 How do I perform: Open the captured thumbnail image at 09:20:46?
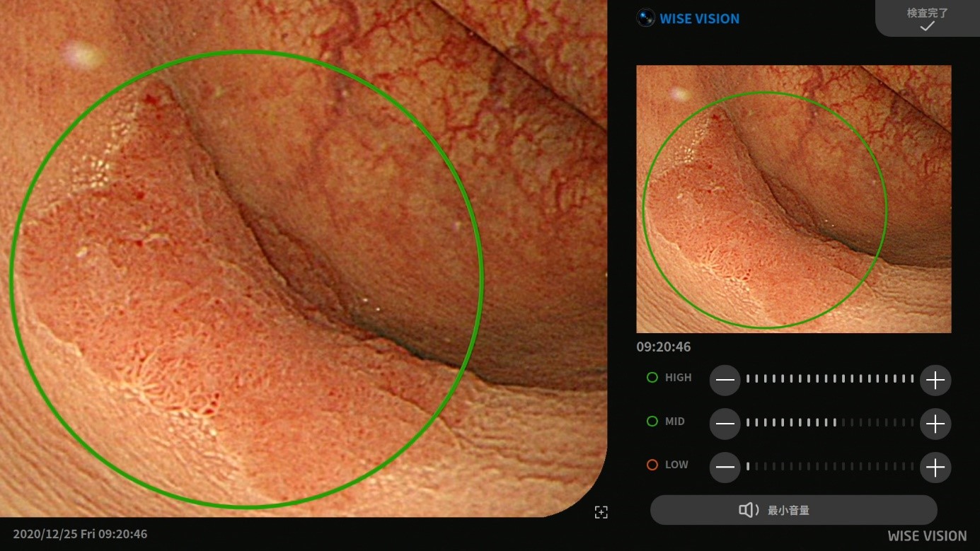(794, 199)
